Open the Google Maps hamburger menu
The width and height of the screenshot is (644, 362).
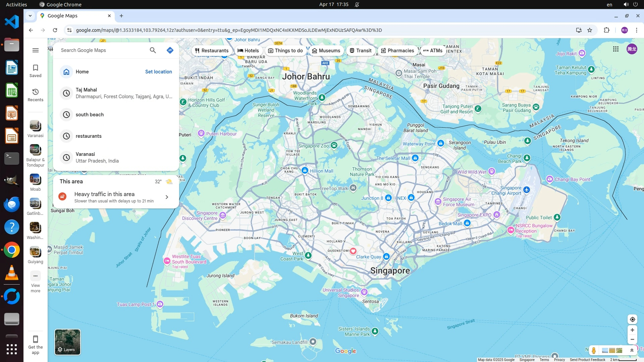tap(36, 50)
